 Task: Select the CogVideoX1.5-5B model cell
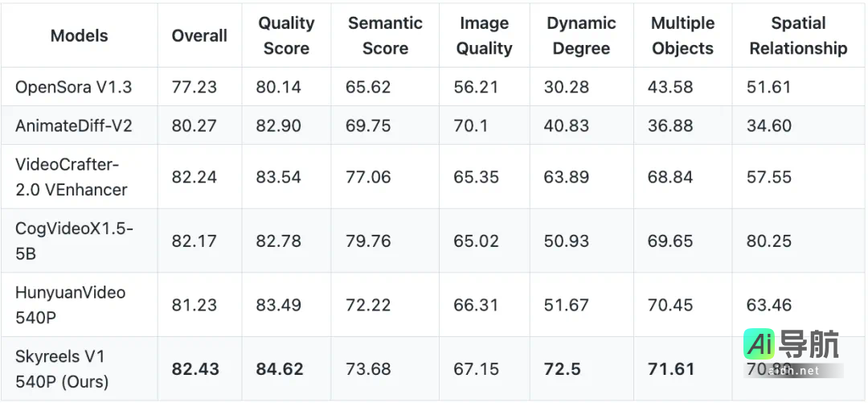(74, 241)
